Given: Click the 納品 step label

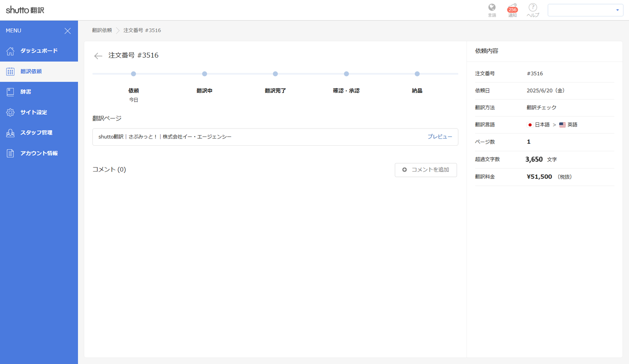Looking at the screenshot, I should point(417,91).
